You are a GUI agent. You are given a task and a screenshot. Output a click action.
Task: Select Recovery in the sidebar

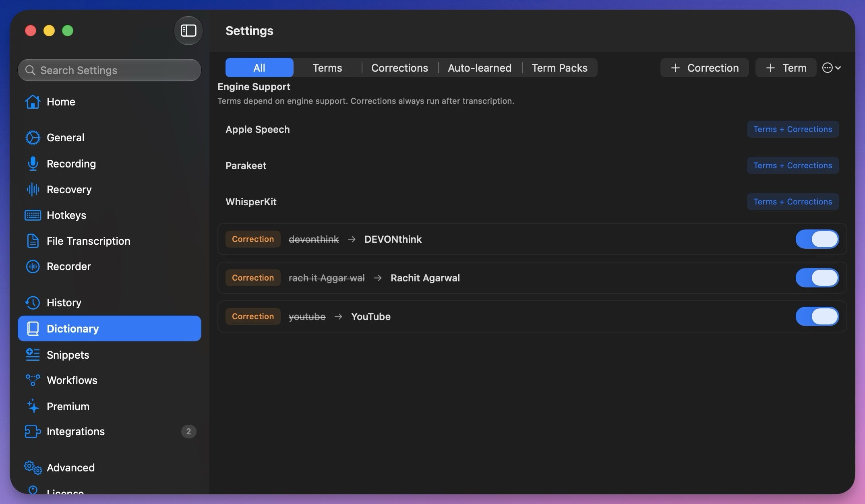[x=110, y=190]
